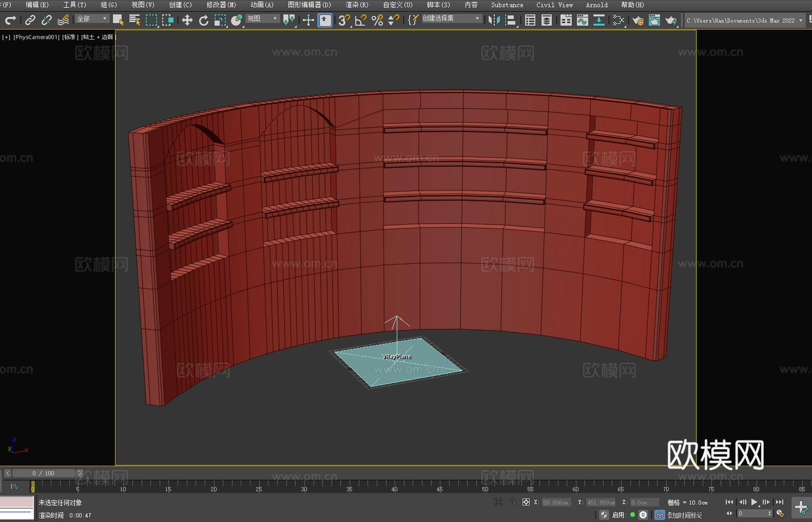
Task: Activate the Select and Scale tool
Action: [220, 20]
